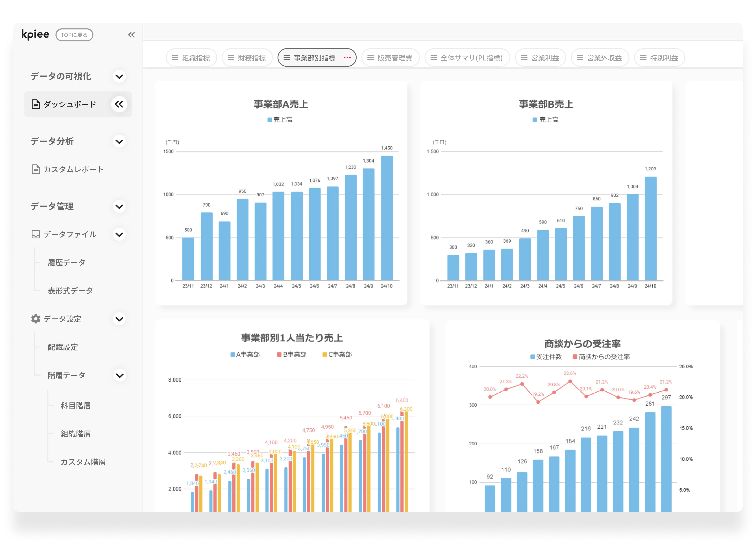Click the TOPに戻る button
756x545 pixels.
[x=74, y=34]
